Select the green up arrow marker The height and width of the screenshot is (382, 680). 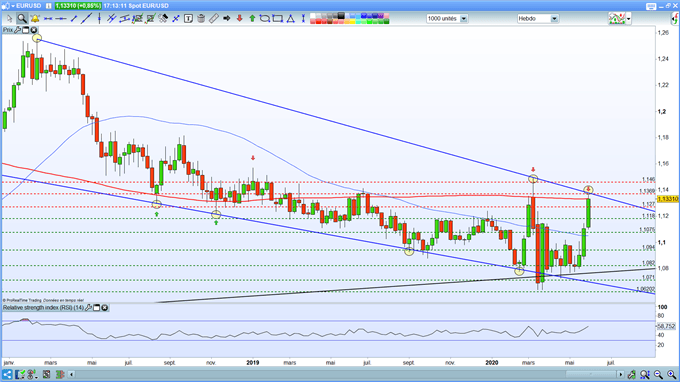click(252, 19)
